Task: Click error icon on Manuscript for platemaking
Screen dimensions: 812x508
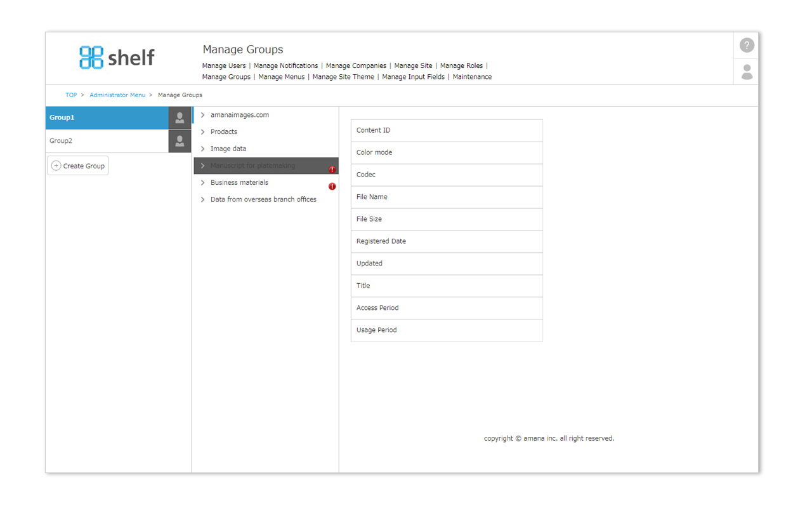Action: (x=332, y=170)
